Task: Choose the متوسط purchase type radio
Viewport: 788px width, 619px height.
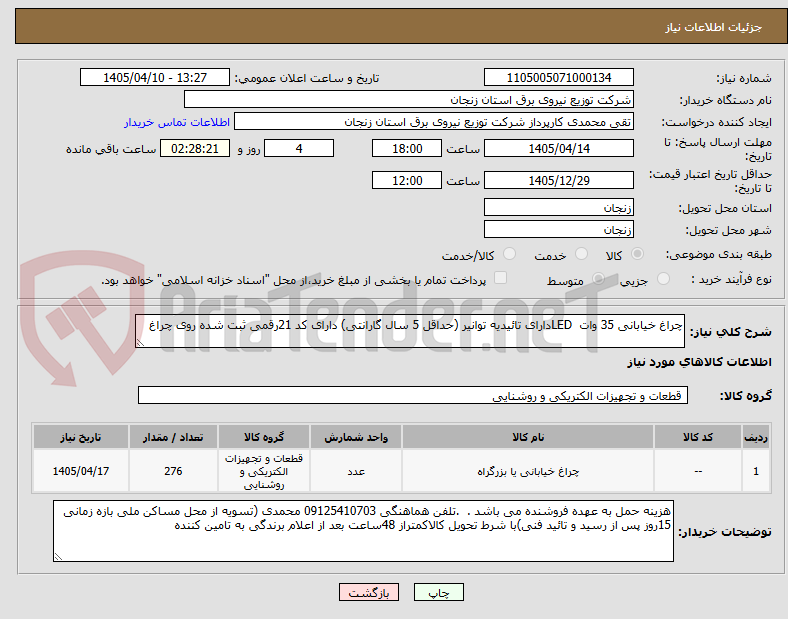Action: click(x=598, y=279)
